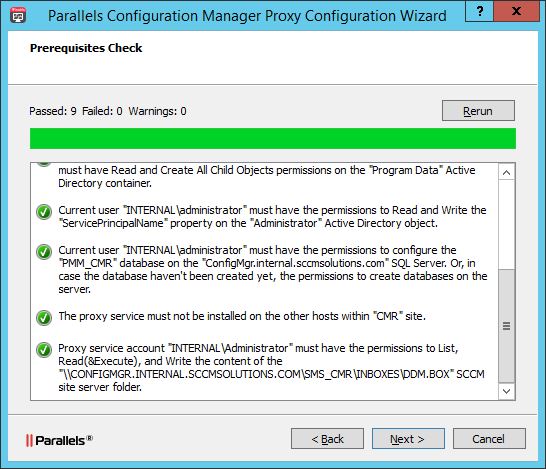Viewport: 546px width, 469px height.
Task: Select the "Passed: 9" status text
Action: coord(53,111)
